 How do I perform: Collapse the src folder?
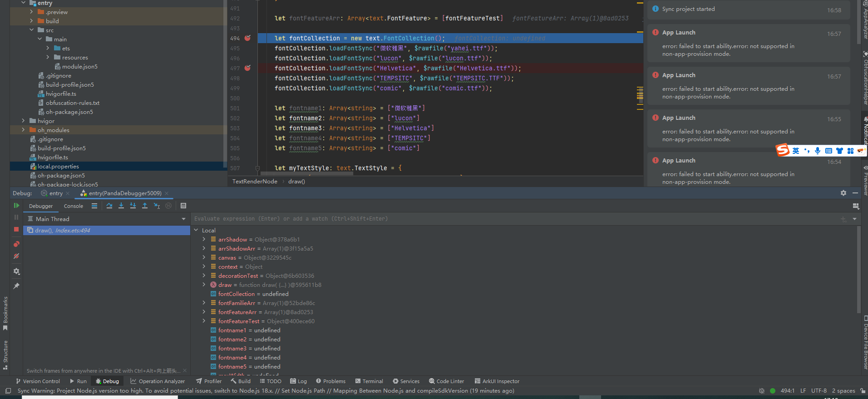point(31,30)
